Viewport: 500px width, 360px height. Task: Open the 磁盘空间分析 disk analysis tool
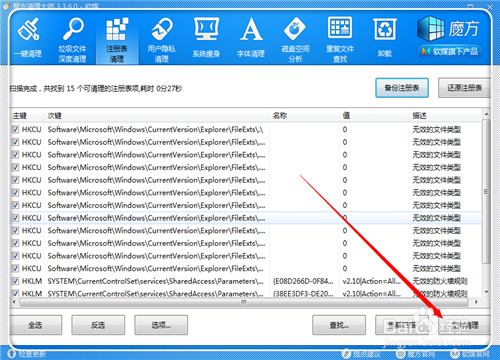(x=295, y=40)
